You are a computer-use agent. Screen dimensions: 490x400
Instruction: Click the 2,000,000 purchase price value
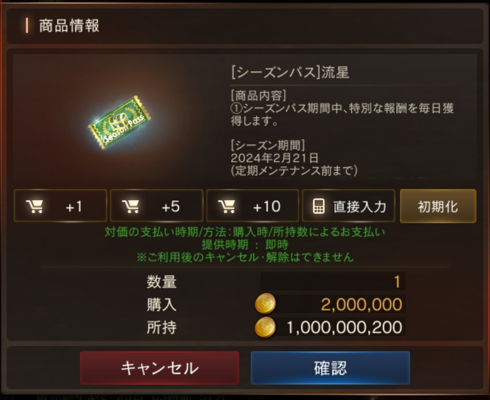(x=361, y=304)
